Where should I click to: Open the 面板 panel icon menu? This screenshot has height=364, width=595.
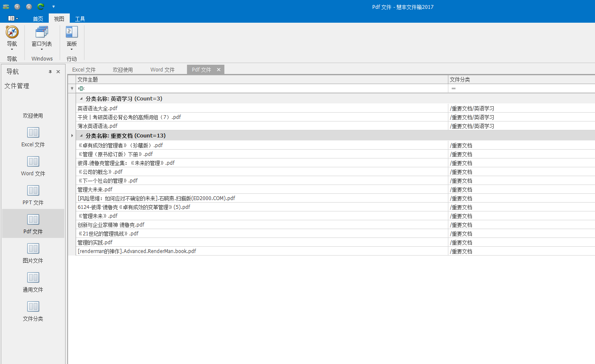(x=72, y=32)
